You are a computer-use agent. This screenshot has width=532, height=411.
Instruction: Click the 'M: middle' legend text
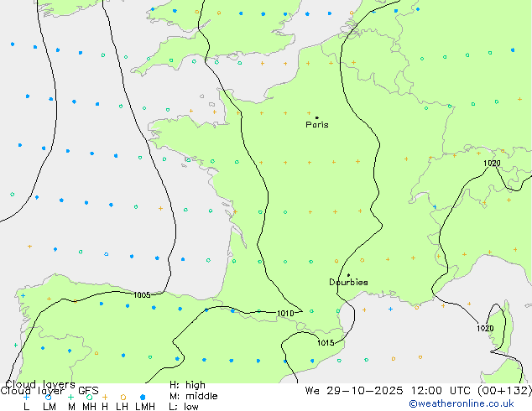coord(193,396)
